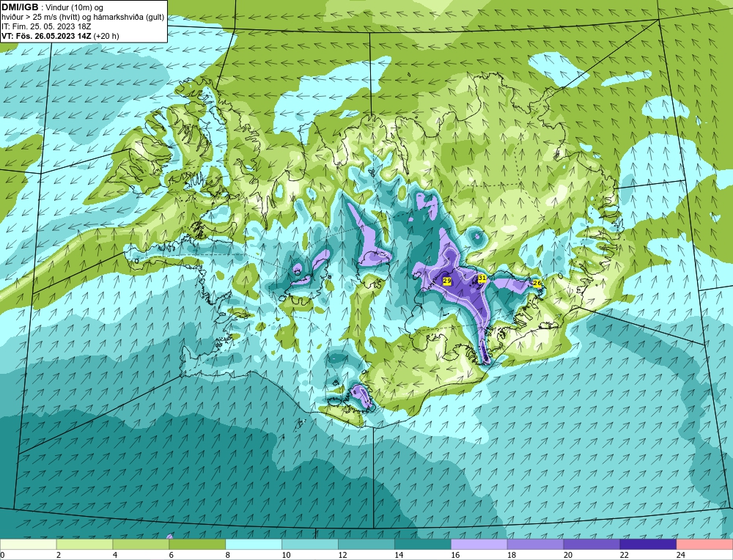Pick the dark indigo 22–24 scale swatch

click(x=648, y=544)
